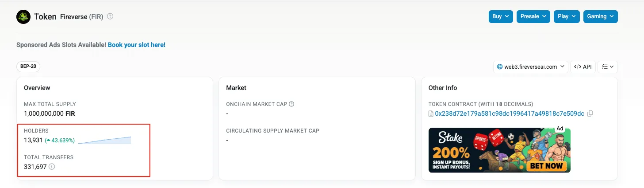Click the BEP-20 tag
Viewport: 644px width, 188px height.
point(28,67)
